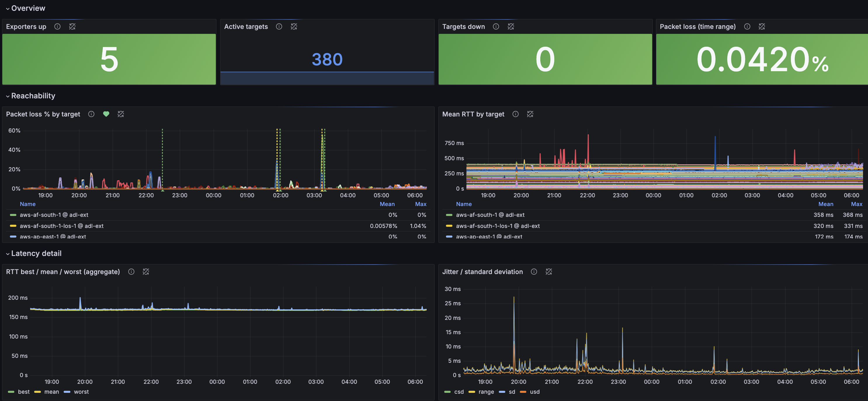Screen dimensions: 868x401
Task: Toggle the worst series in RTT legend
Action: pyautogui.click(x=81, y=392)
